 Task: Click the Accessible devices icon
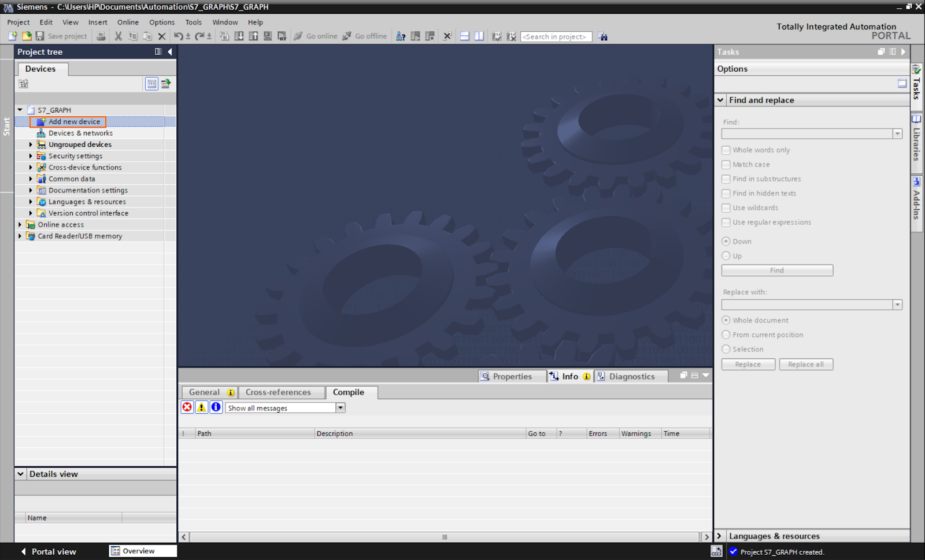[x=401, y=36]
